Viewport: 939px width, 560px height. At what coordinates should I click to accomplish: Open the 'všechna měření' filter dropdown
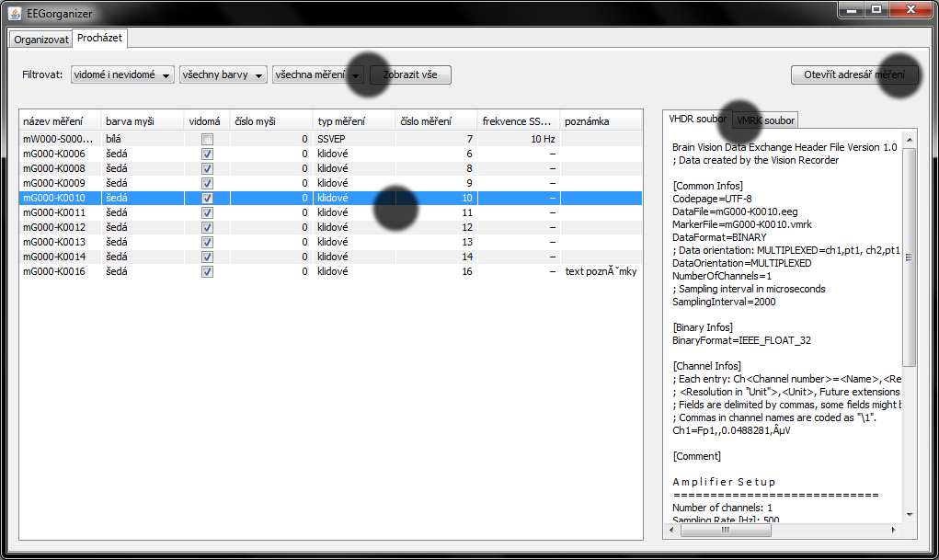[x=318, y=74]
